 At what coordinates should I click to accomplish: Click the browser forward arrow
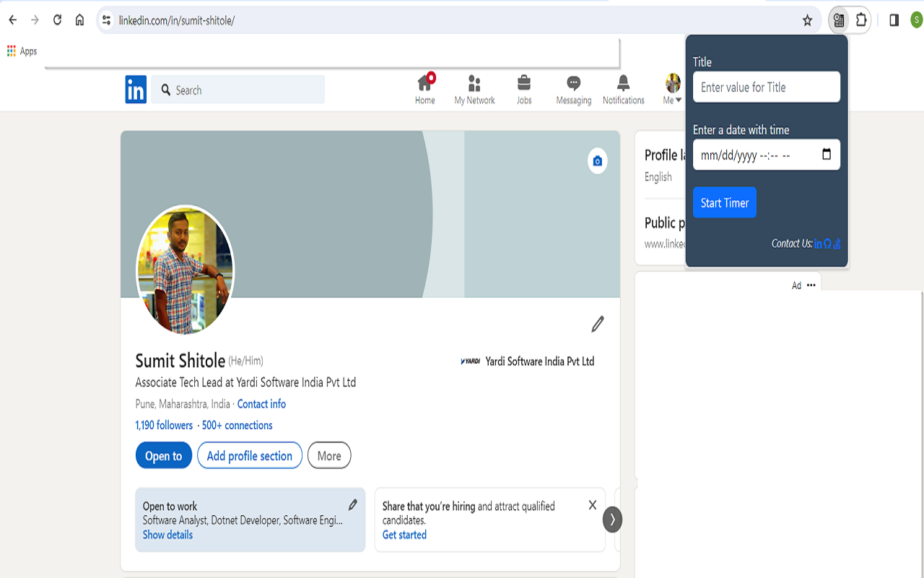(x=35, y=20)
